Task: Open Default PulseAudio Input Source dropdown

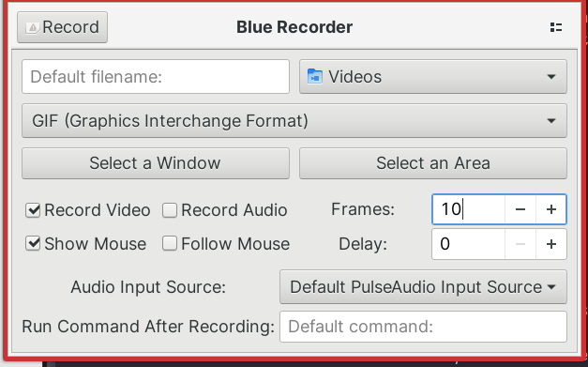Action: (423, 287)
